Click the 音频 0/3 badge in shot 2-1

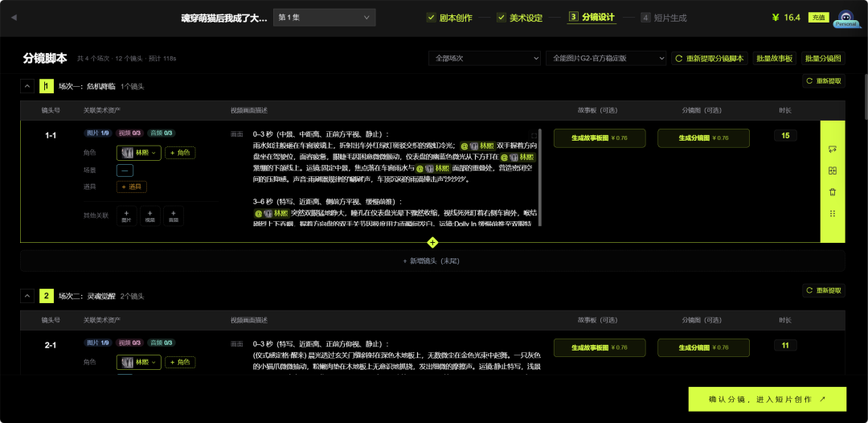tap(162, 343)
